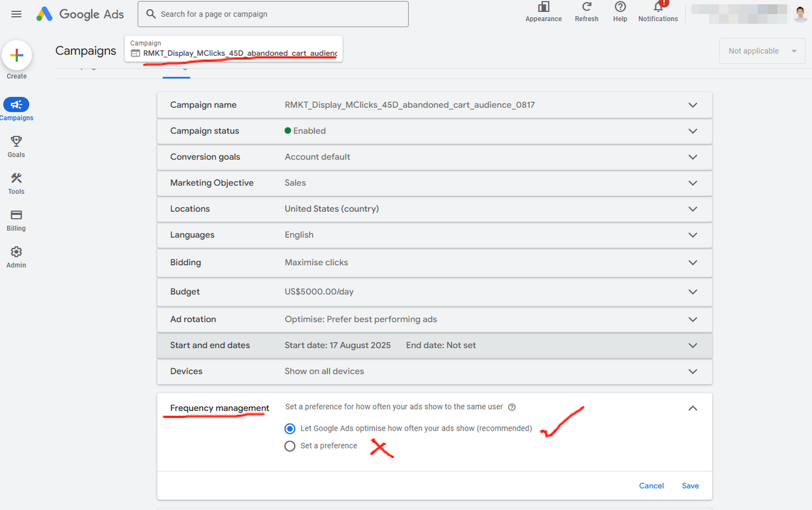Screen dimensions: 812x510
Task: Open the Not applicable dropdown
Action: (x=762, y=51)
